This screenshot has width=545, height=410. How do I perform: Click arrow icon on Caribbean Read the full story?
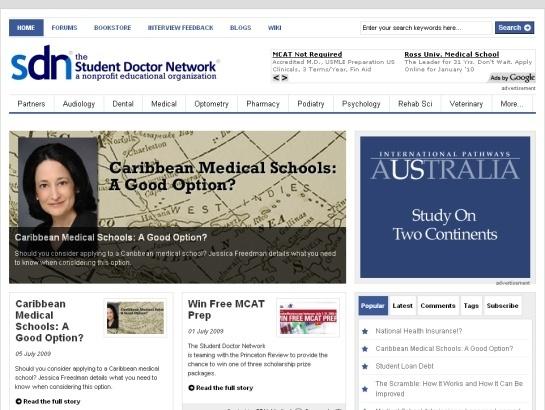tap(19, 401)
